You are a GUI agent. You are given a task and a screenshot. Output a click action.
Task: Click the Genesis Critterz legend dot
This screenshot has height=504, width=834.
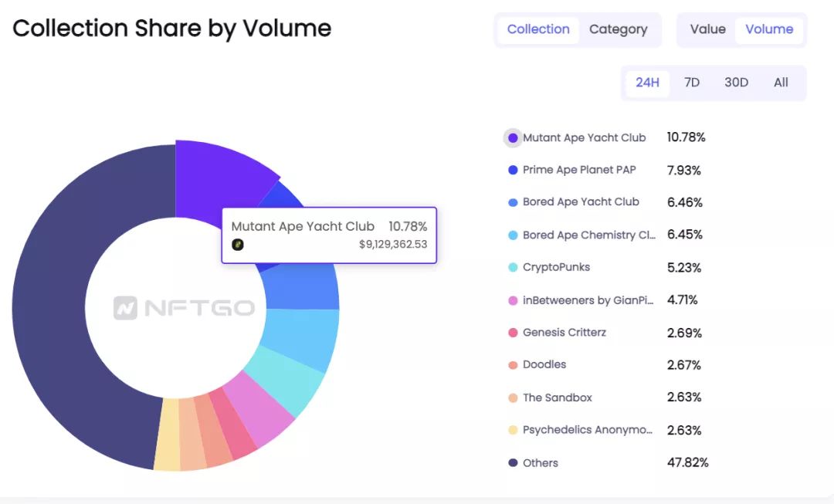[x=513, y=333]
